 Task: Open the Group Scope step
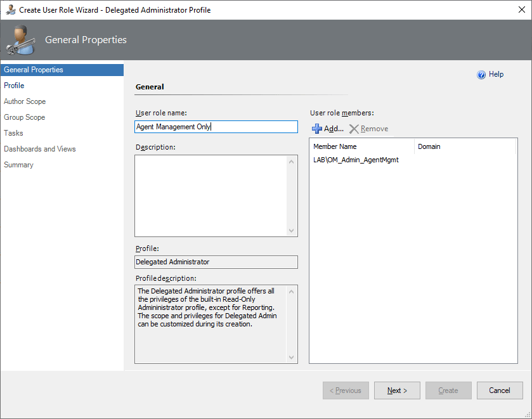coord(24,117)
